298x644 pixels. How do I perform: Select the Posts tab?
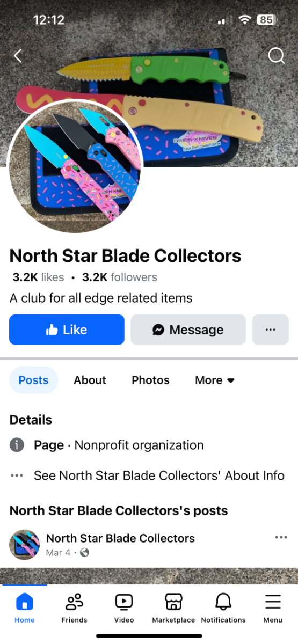point(33,380)
